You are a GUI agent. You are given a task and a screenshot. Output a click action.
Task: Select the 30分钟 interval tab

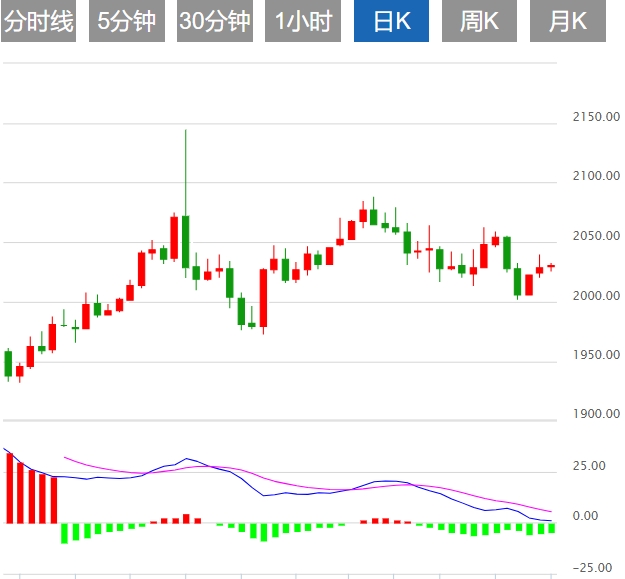click(215, 21)
